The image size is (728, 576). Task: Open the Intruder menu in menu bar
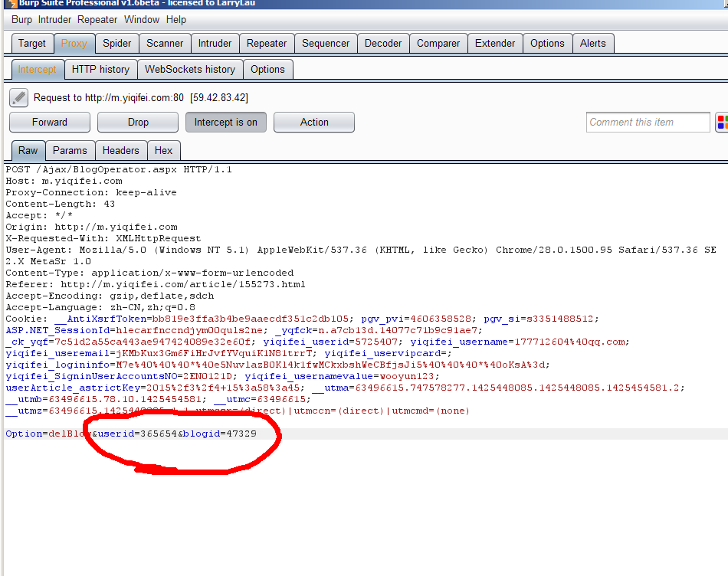(54, 19)
